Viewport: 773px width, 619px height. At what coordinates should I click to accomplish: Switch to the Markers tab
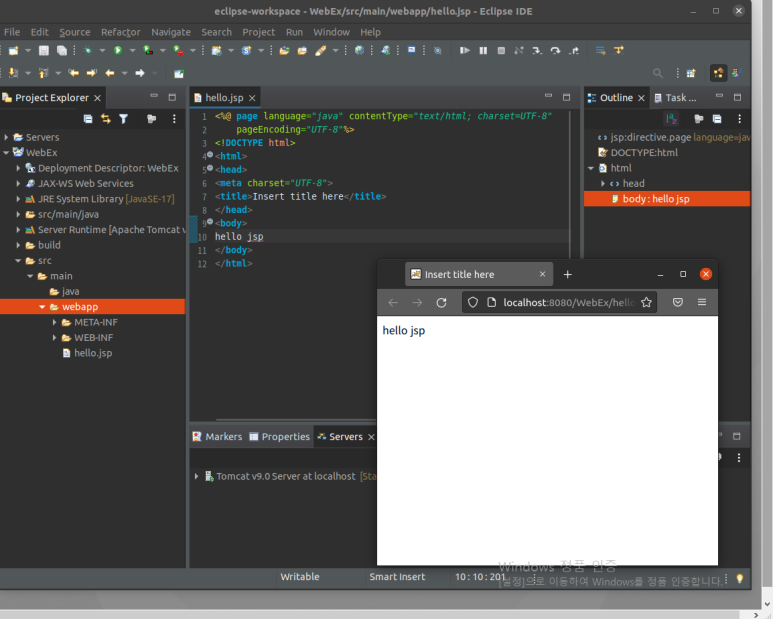tap(217, 437)
